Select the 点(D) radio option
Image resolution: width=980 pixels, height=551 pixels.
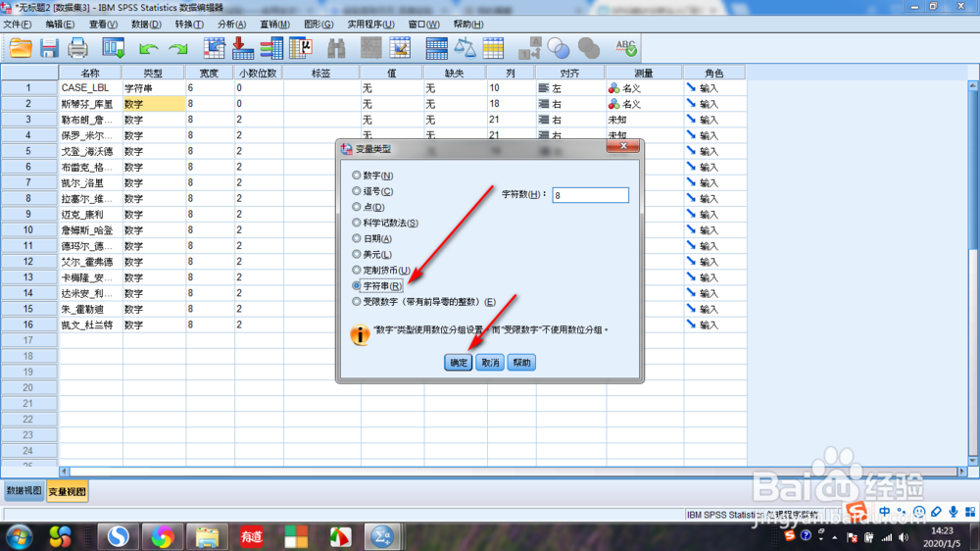[368, 207]
